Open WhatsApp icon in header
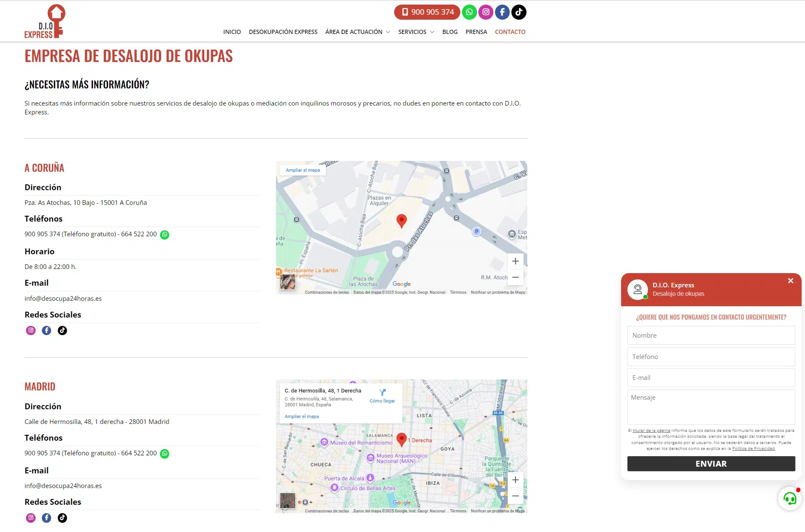Image resolution: width=805 pixels, height=532 pixels. pos(470,12)
